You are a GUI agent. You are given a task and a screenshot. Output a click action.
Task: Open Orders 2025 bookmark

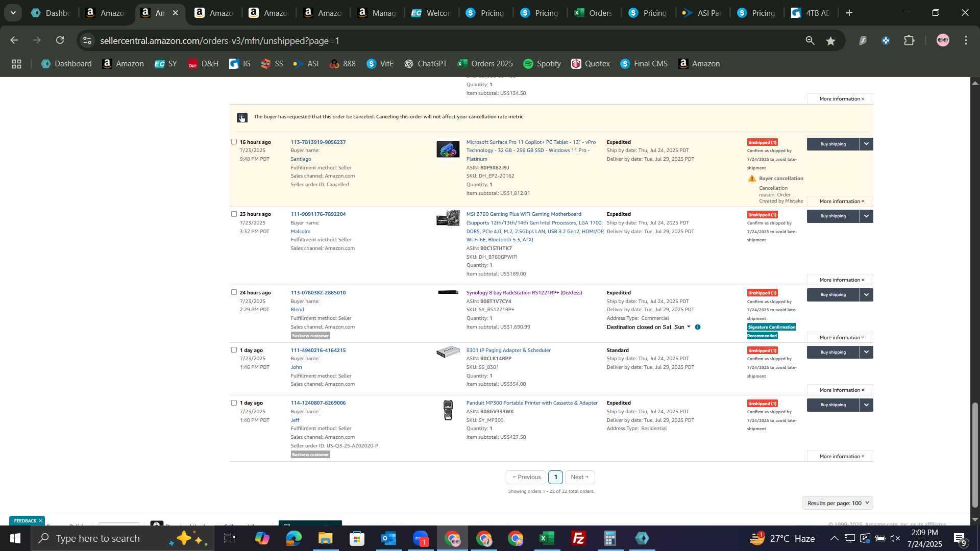coord(485,64)
